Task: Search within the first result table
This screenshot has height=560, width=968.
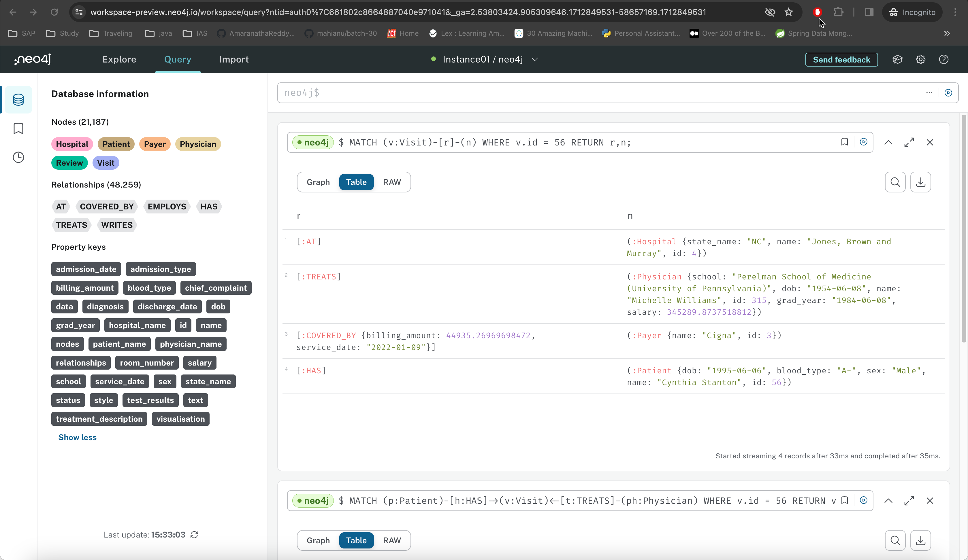Action: [895, 182]
